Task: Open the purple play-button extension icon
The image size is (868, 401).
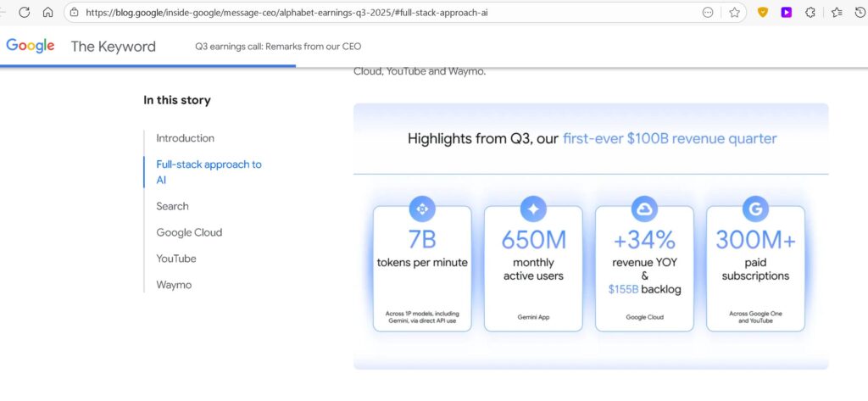Action: (786, 12)
